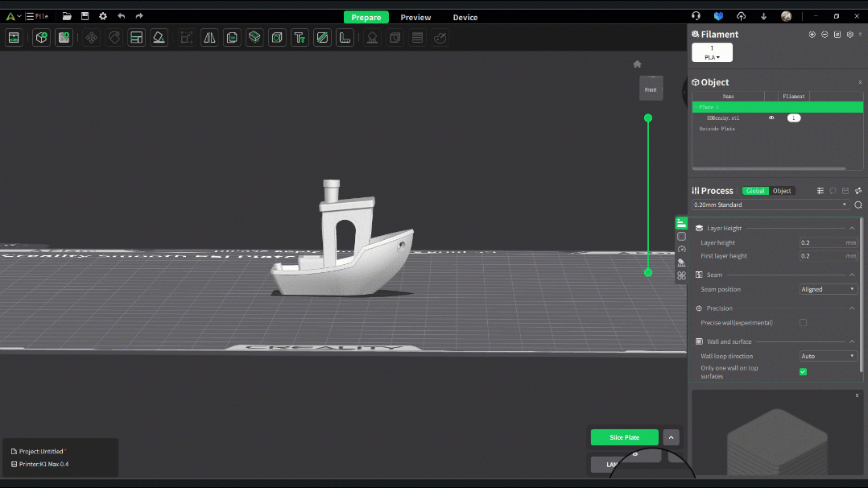868x488 pixels.
Task: Collapse the Precision section
Action: click(852, 308)
